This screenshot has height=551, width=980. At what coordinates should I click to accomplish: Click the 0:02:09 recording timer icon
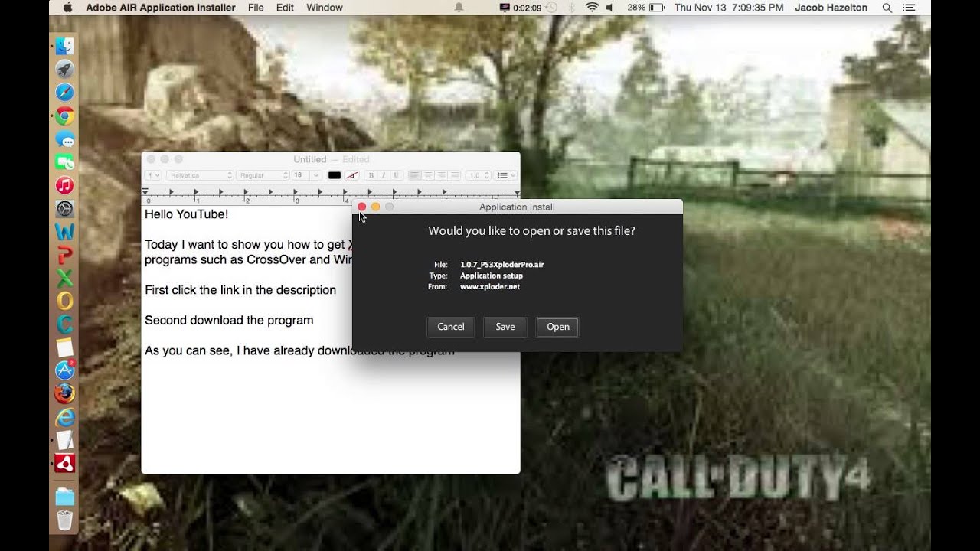point(521,8)
